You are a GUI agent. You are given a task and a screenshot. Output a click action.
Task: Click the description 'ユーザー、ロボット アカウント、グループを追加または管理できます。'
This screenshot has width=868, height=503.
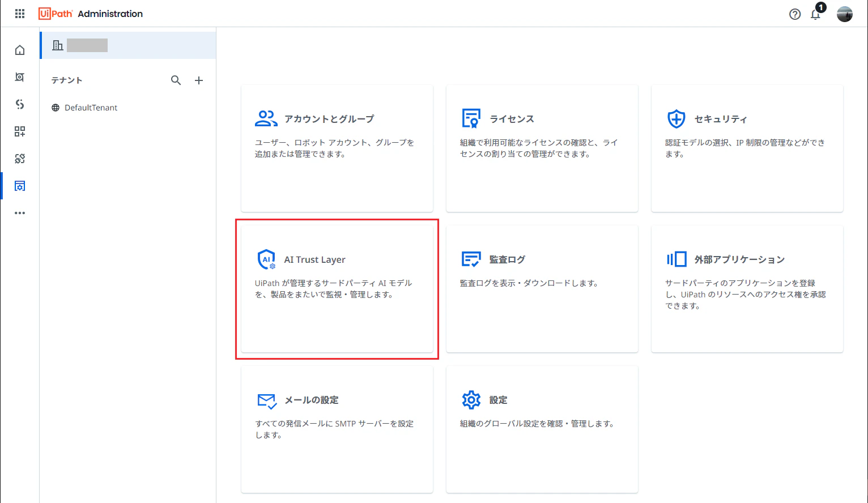tap(335, 148)
